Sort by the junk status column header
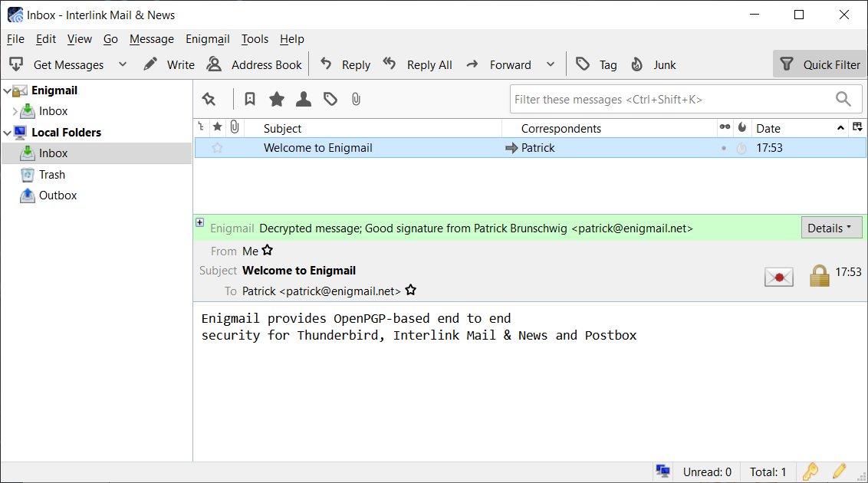The image size is (868, 483). click(x=742, y=128)
